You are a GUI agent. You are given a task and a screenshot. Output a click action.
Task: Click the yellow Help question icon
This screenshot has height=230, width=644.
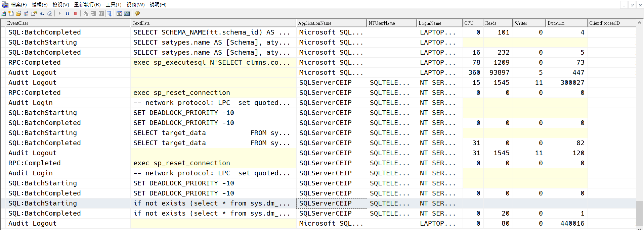tap(137, 13)
